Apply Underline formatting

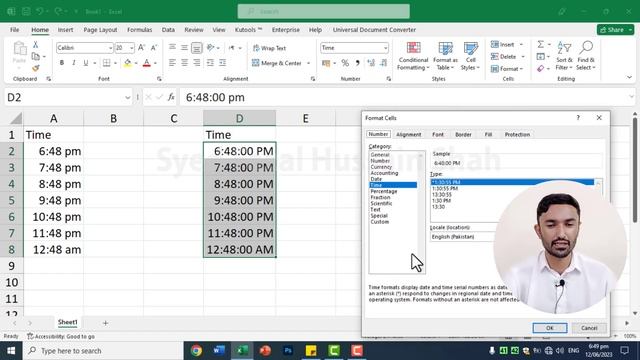tap(86, 63)
